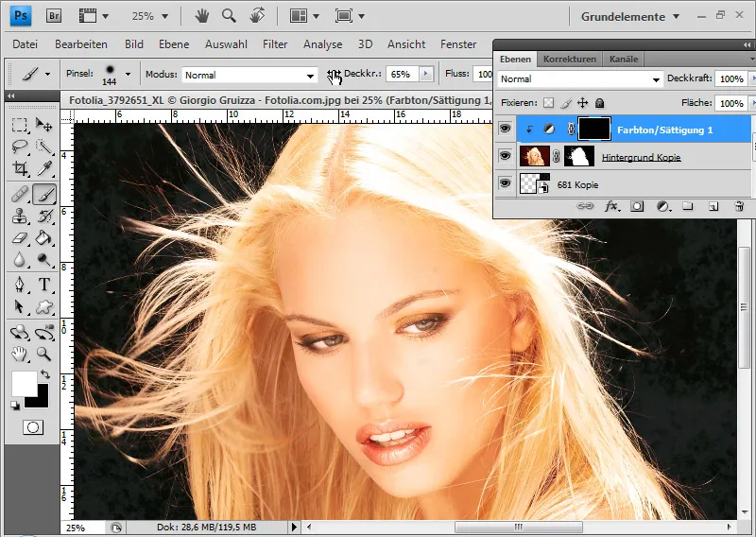Click the link layers icon at panel bottom
This screenshot has width=756, height=537.
(585, 206)
